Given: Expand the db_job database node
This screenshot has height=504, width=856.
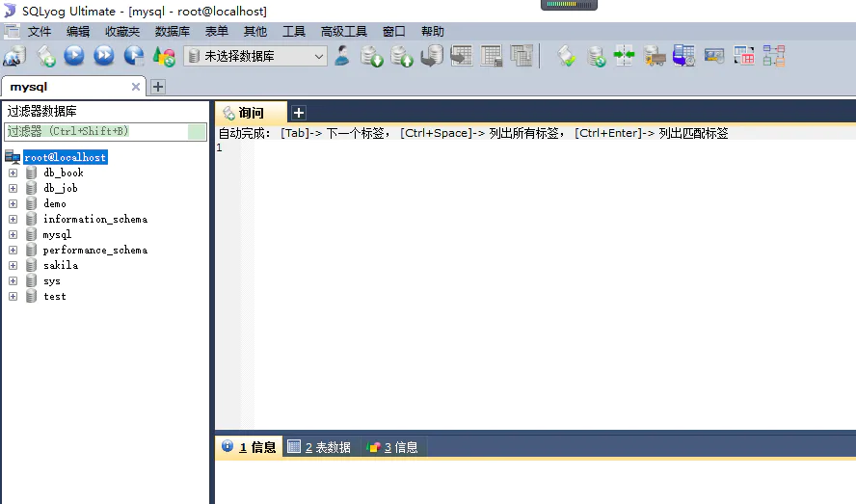Looking at the screenshot, I should [13, 188].
